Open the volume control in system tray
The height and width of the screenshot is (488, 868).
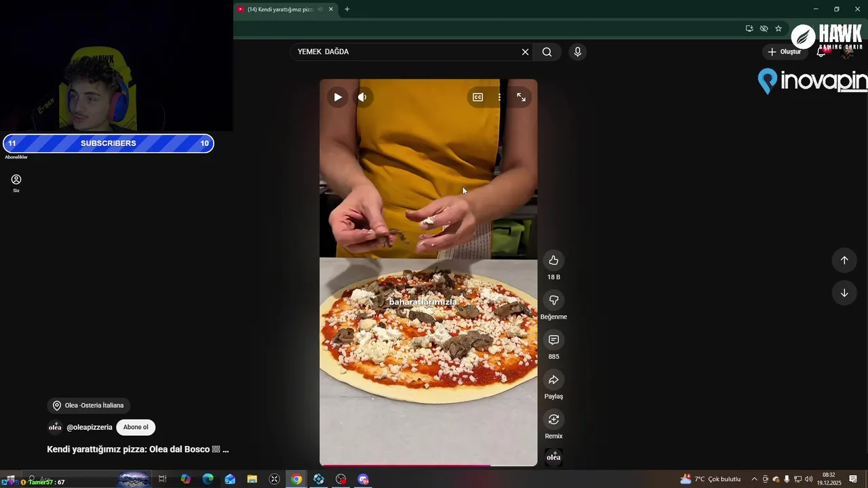(x=808, y=479)
